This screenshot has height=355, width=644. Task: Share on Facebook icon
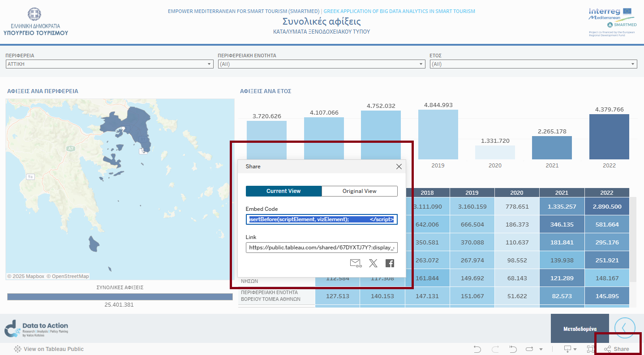pos(390,263)
